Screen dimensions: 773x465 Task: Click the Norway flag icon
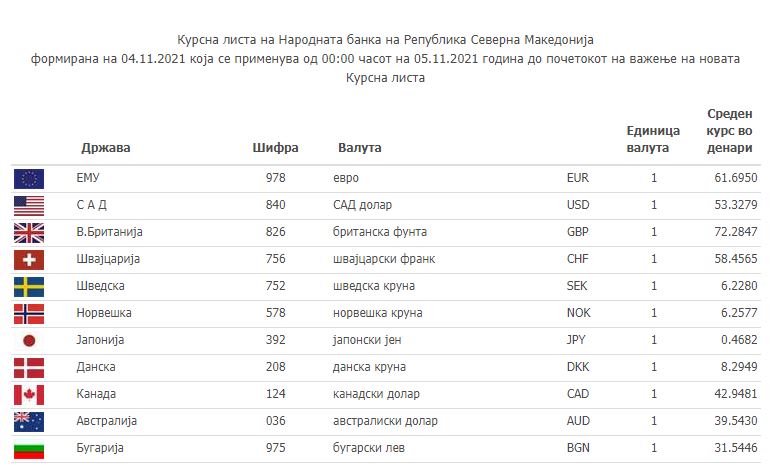click(29, 314)
